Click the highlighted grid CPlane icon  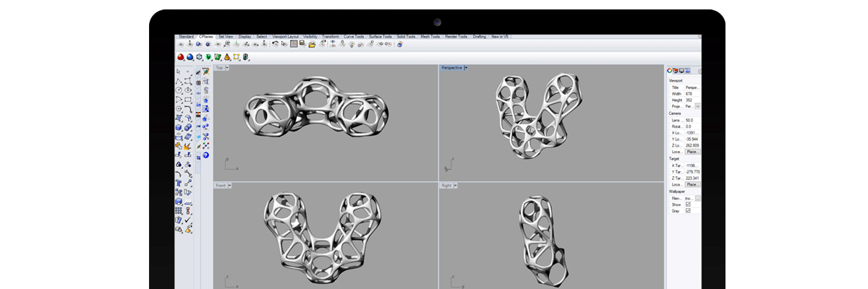point(294,43)
